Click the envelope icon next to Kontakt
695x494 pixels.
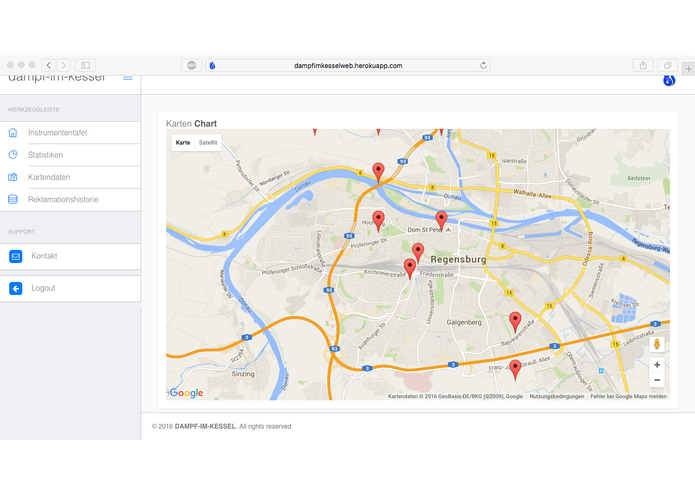click(16, 256)
